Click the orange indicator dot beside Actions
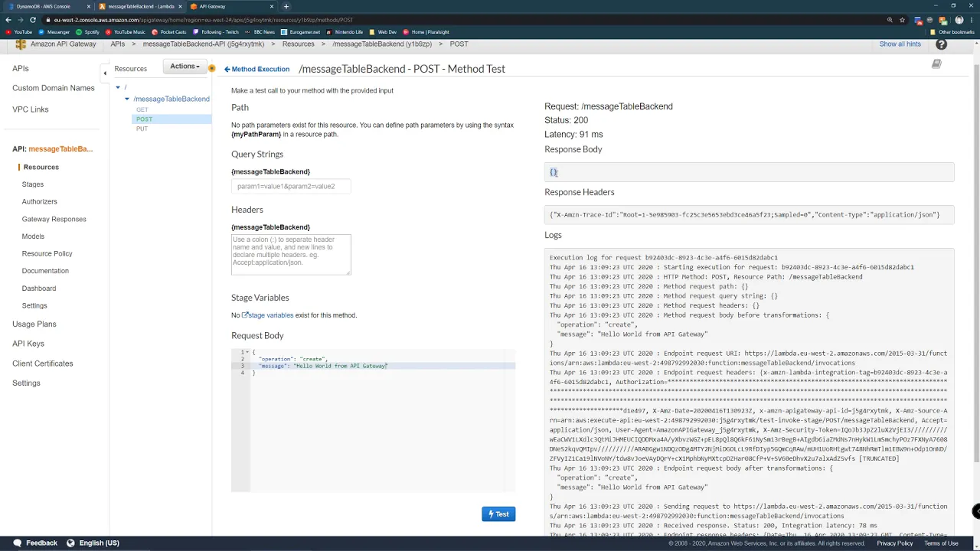980x551 pixels. point(212,68)
